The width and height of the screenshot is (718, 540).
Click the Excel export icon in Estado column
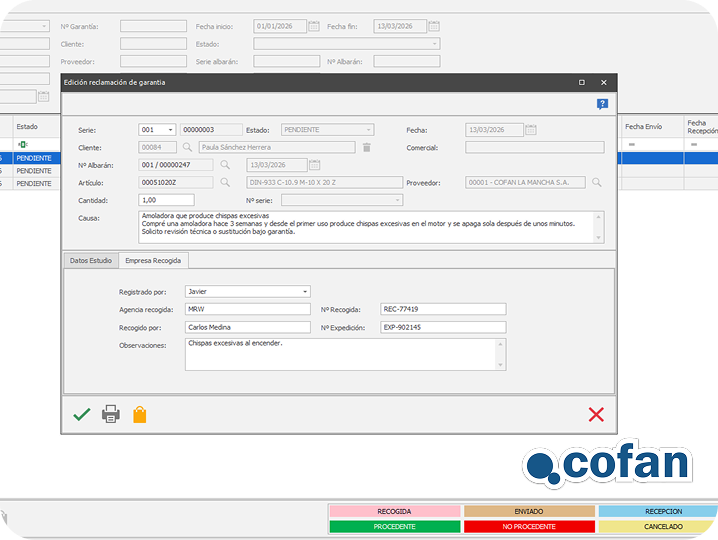[22, 144]
